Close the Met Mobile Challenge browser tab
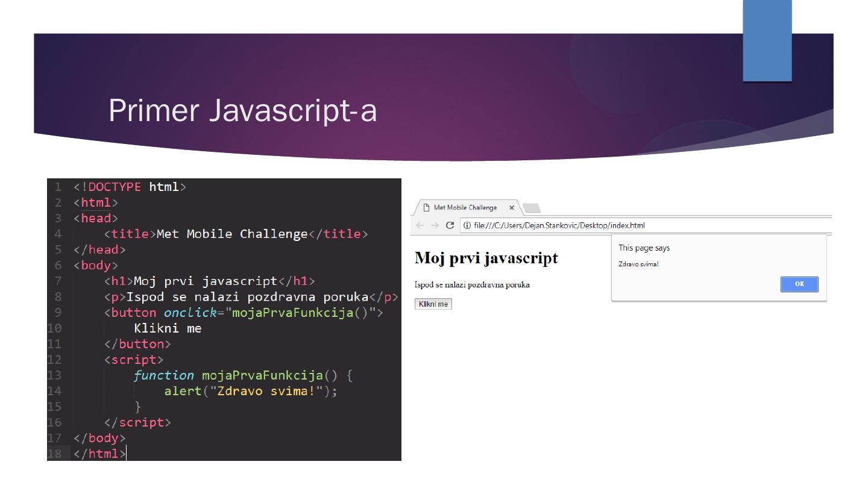The height and width of the screenshot is (488, 868). pyautogui.click(x=512, y=208)
